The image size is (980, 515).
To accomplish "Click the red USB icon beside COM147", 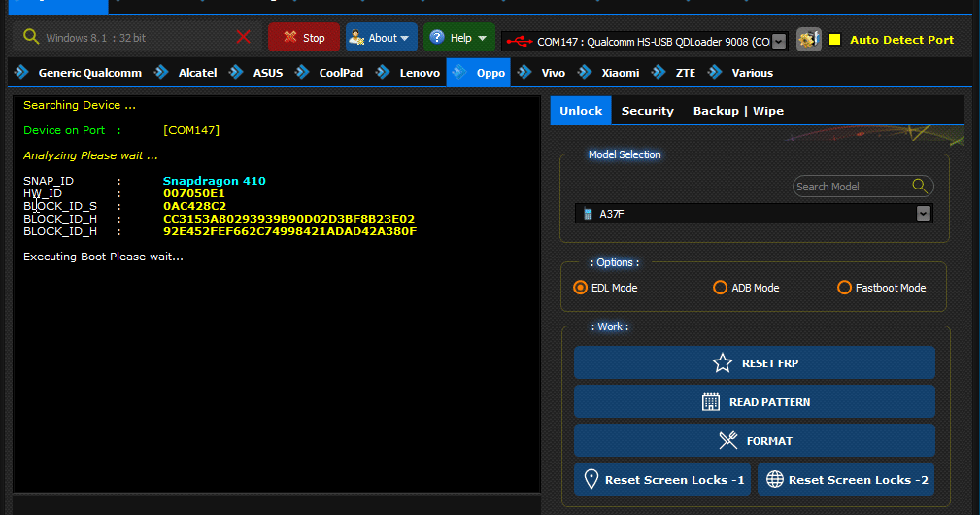I will [x=519, y=41].
